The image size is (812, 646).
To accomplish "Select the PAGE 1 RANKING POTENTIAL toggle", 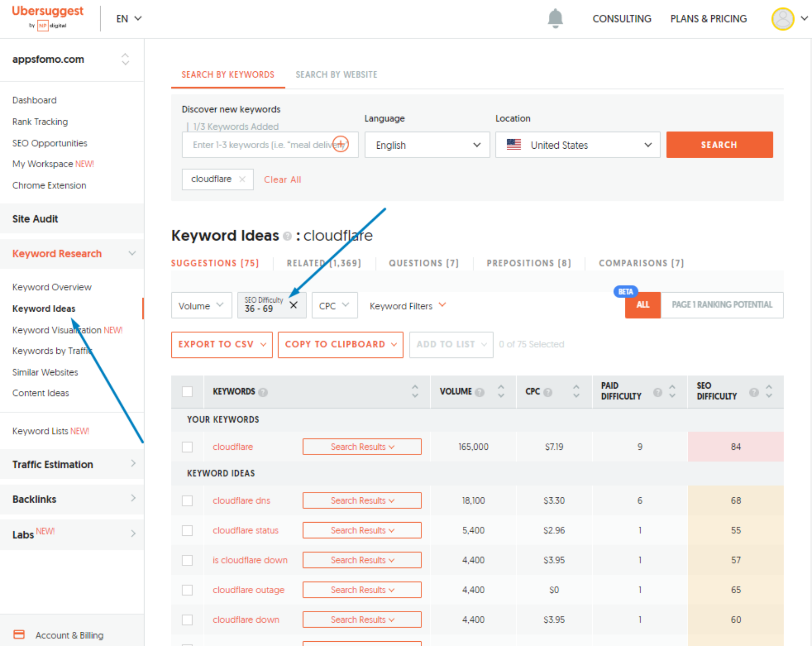I will point(722,305).
